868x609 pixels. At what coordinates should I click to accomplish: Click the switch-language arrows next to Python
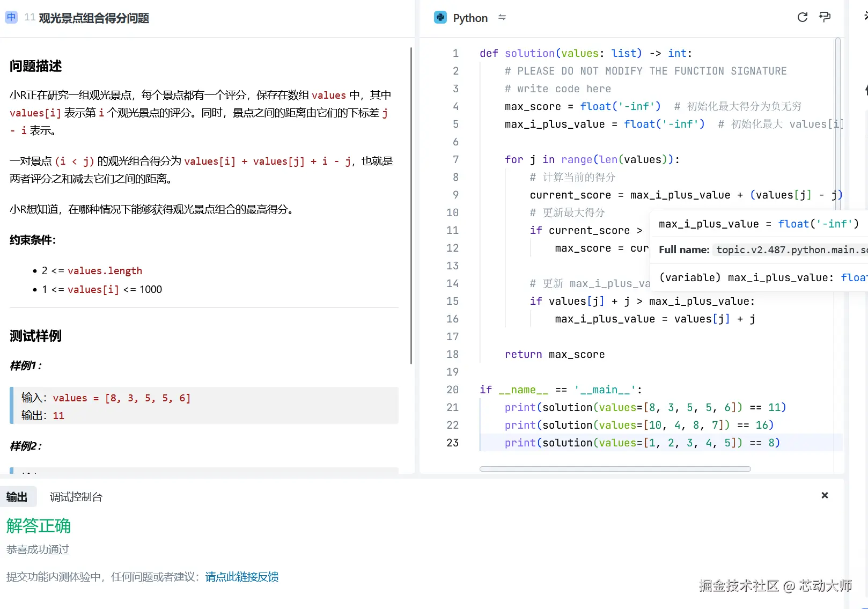[502, 18]
